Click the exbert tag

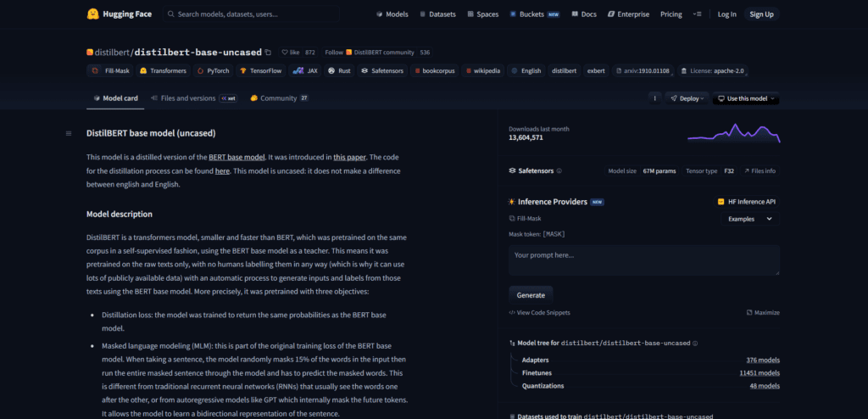coord(596,71)
